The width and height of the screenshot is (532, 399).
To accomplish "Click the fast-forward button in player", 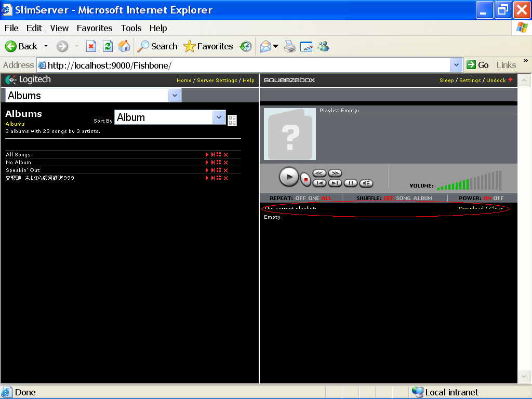I will [x=335, y=173].
